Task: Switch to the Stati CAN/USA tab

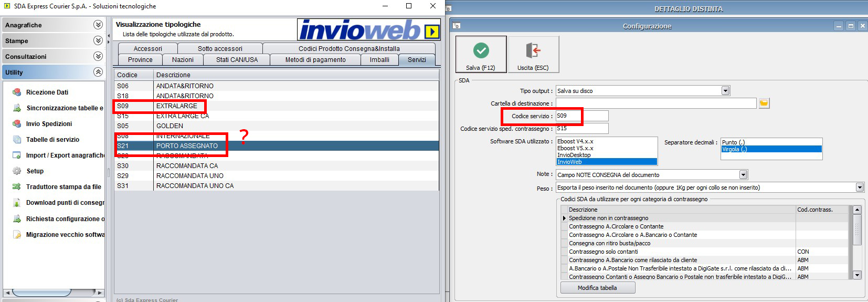Action: (237, 60)
